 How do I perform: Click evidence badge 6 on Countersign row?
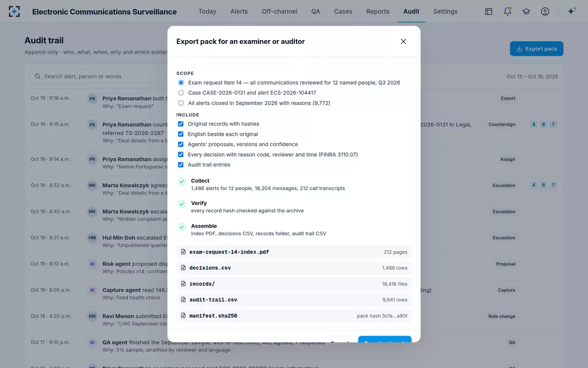coord(543,124)
